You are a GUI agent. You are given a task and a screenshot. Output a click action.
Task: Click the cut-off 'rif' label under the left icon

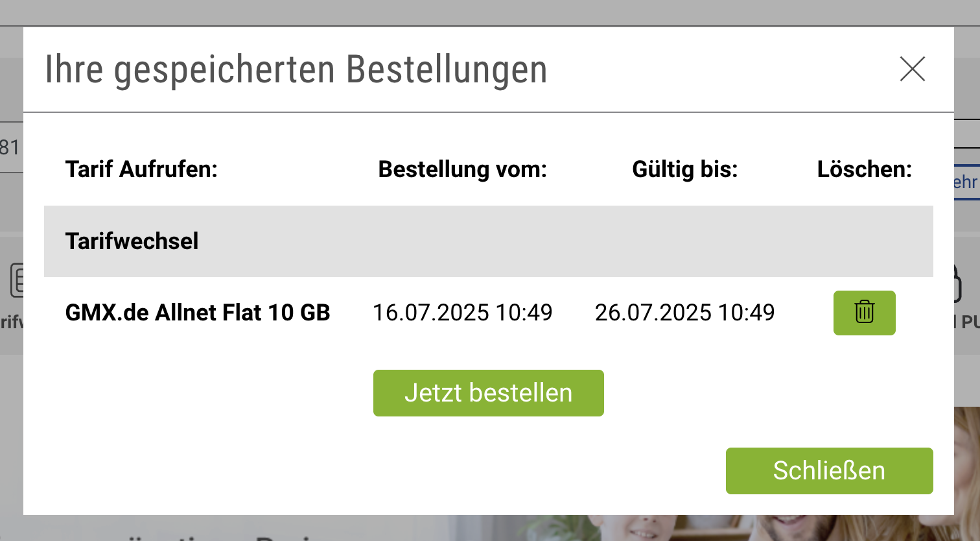coord(11,321)
